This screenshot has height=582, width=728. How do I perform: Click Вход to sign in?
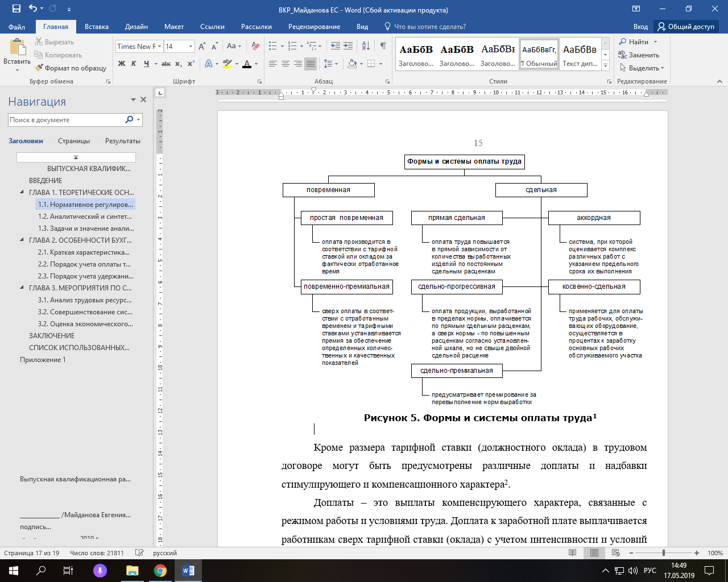[x=640, y=27]
